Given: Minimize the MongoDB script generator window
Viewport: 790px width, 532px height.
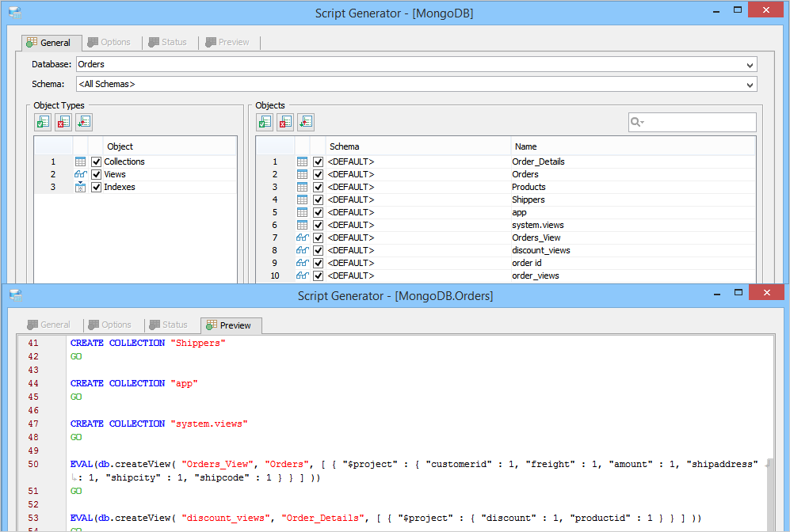Looking at the screenshot, I should [716, 10].
